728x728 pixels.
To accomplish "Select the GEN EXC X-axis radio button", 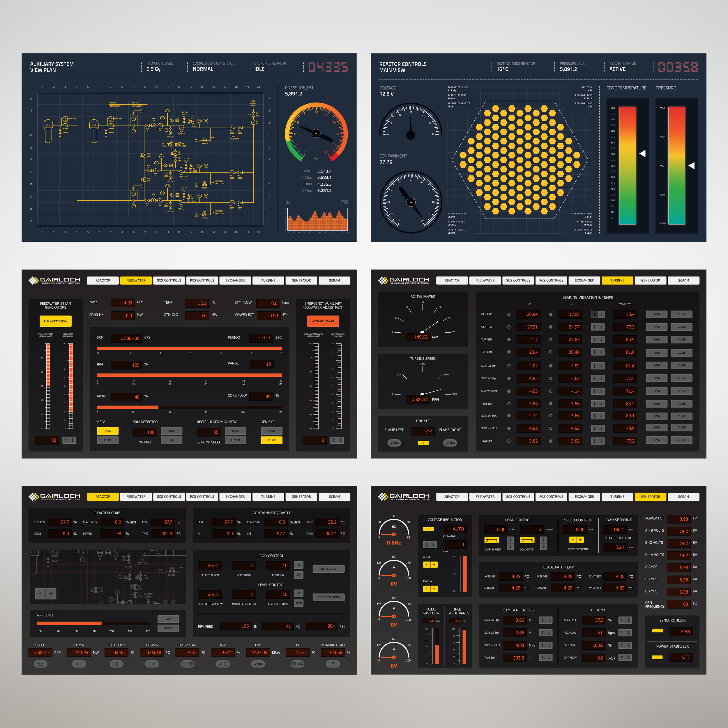I will click(509, 314).
